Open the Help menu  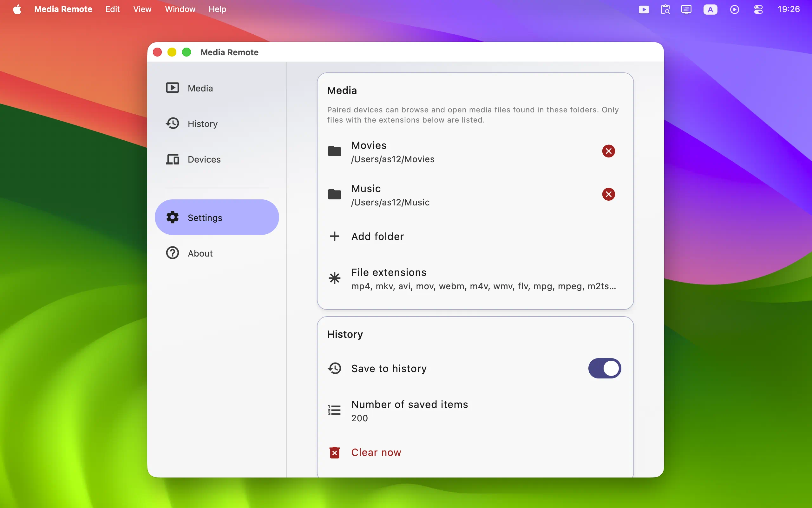pyautogui.click(x=217, y=9)
